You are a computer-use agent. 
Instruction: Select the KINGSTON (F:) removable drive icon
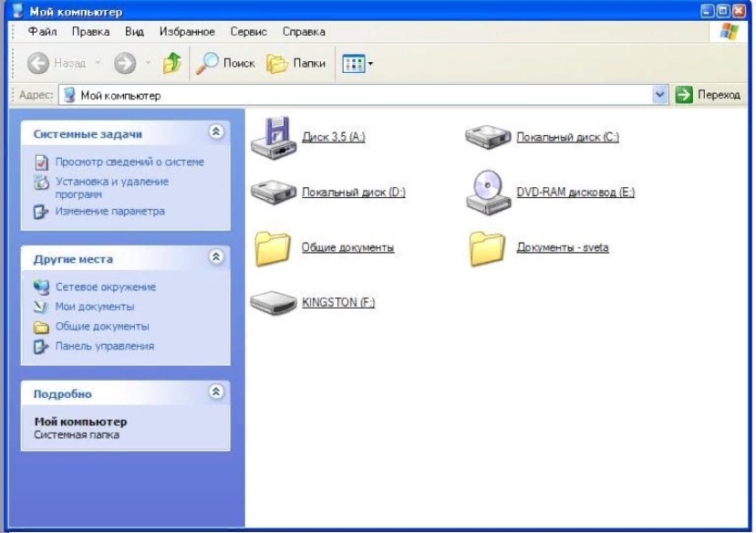274,303
